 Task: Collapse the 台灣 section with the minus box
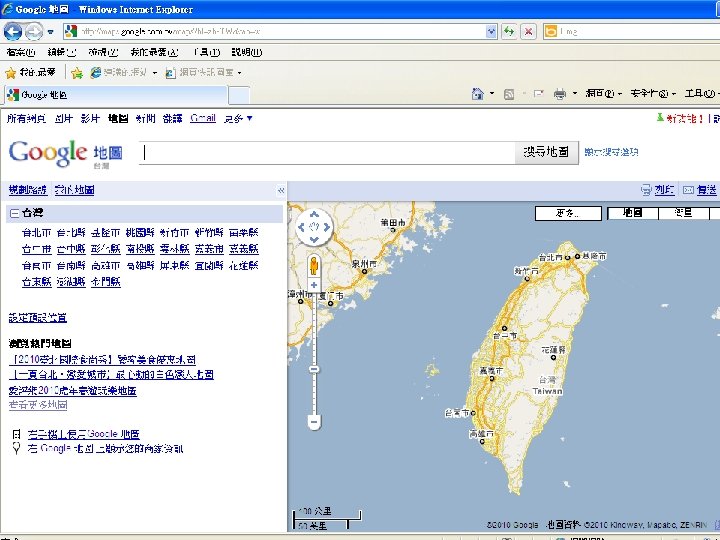point(14,214)
